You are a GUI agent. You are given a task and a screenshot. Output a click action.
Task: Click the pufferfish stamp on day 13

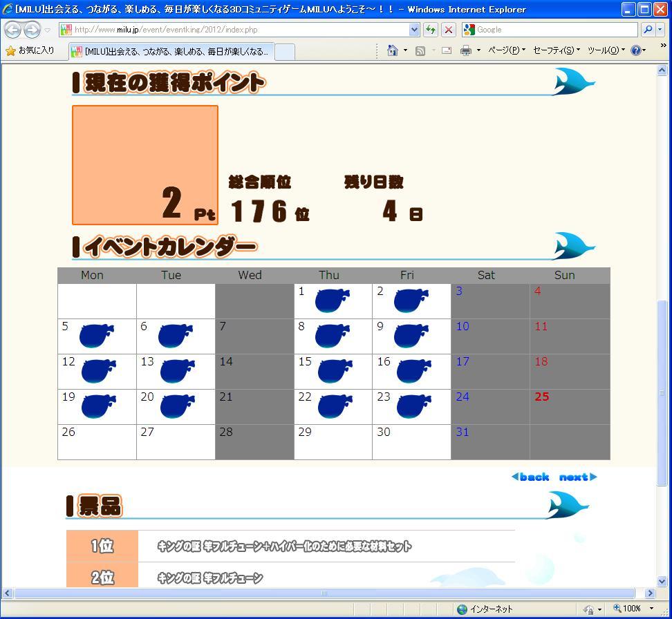click(178, 371)
